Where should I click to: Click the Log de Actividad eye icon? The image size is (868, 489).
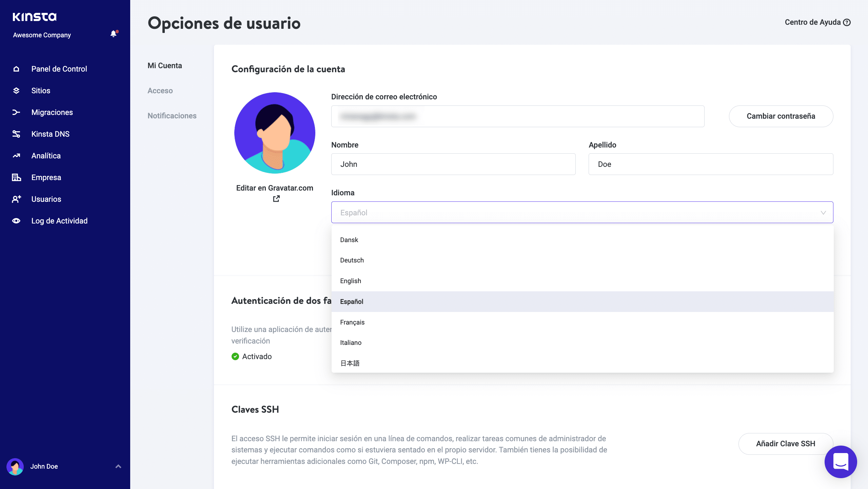tap(16, 221)
